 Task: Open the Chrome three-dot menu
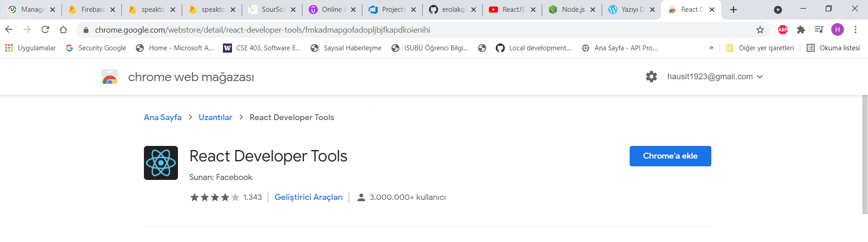[x=855, y=30]
